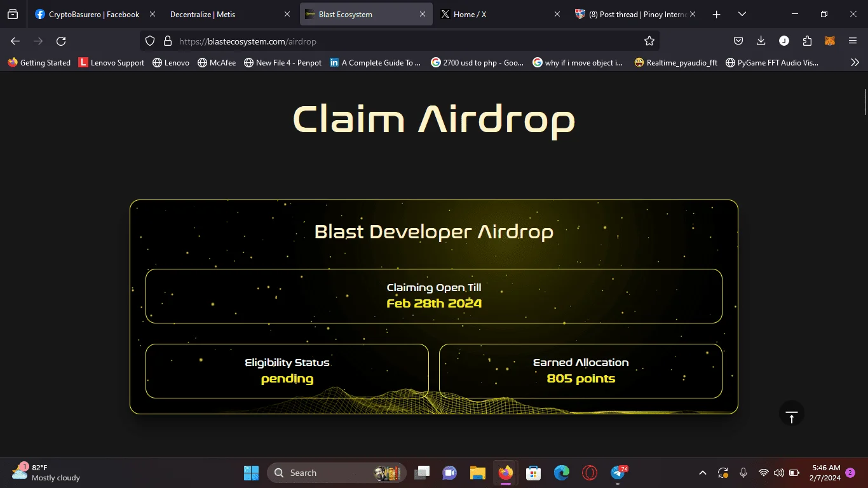Image resolution: width=868 pixels, height=488 pixels.
Task: Switch to CryptoBasurero Facebook tab
Action: point(95,14)
